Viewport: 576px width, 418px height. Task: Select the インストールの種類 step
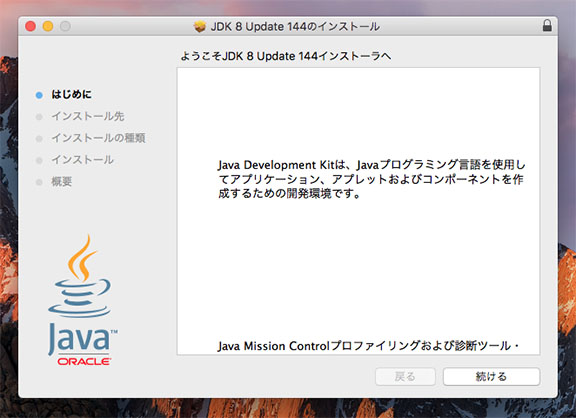pyautogui.click(x=98, y=138)
